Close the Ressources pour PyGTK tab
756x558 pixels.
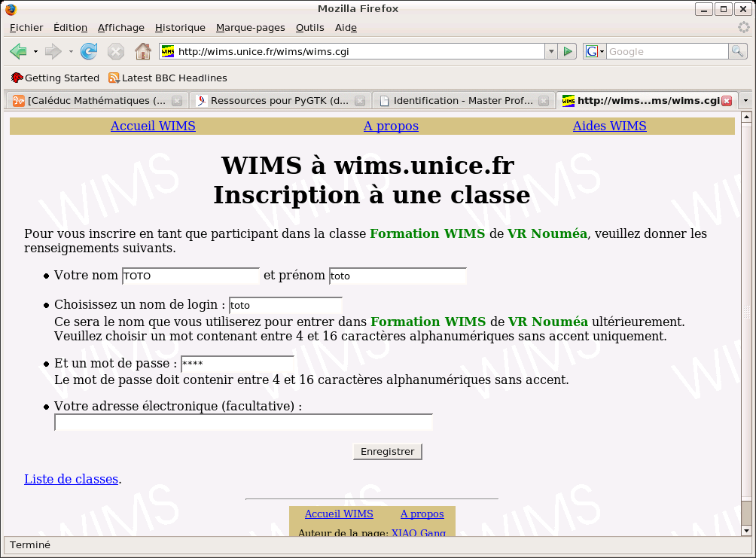360,101
